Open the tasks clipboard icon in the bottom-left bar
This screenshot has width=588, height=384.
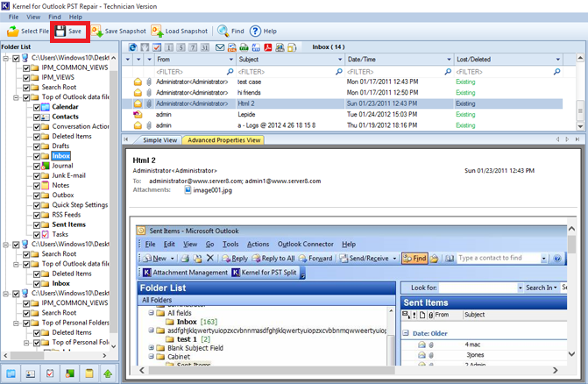(50, 373)
